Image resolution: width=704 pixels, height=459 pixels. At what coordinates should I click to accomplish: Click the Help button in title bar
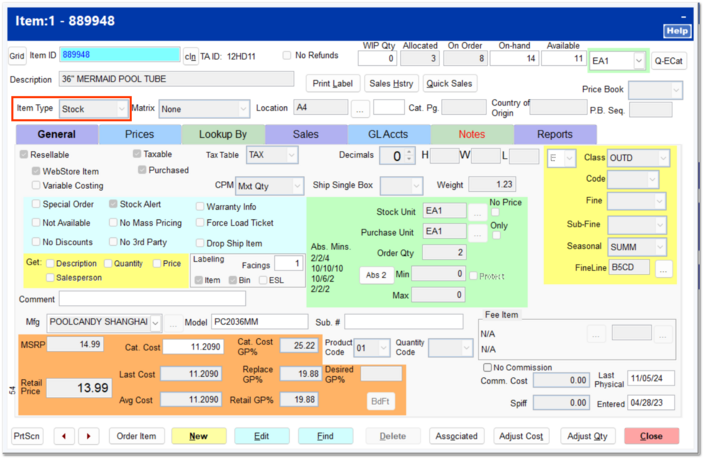(677, 32)
